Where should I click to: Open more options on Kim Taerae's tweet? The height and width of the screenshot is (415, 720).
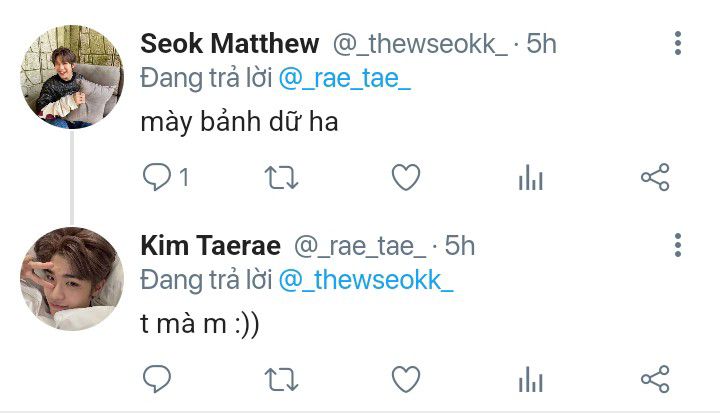[678, 245]
